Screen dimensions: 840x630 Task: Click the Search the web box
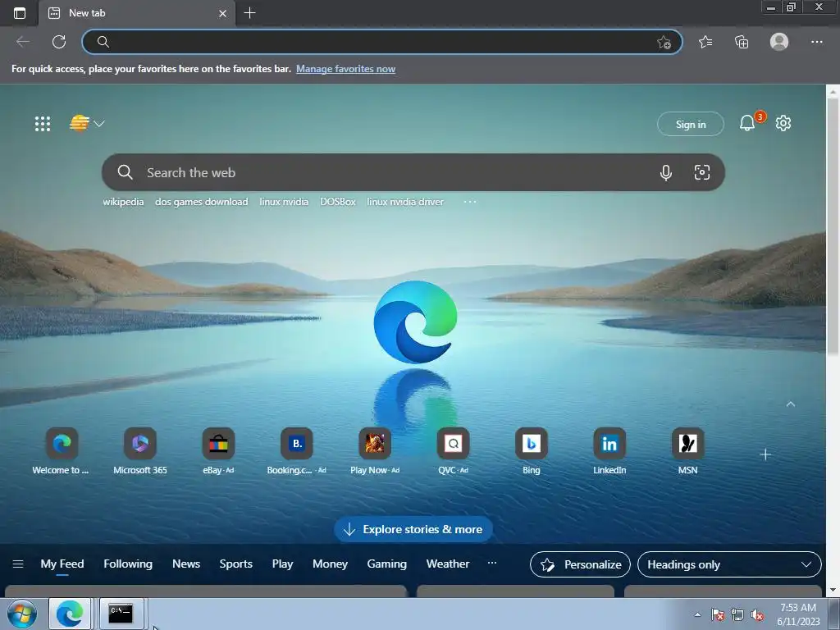tap(413, 172)
